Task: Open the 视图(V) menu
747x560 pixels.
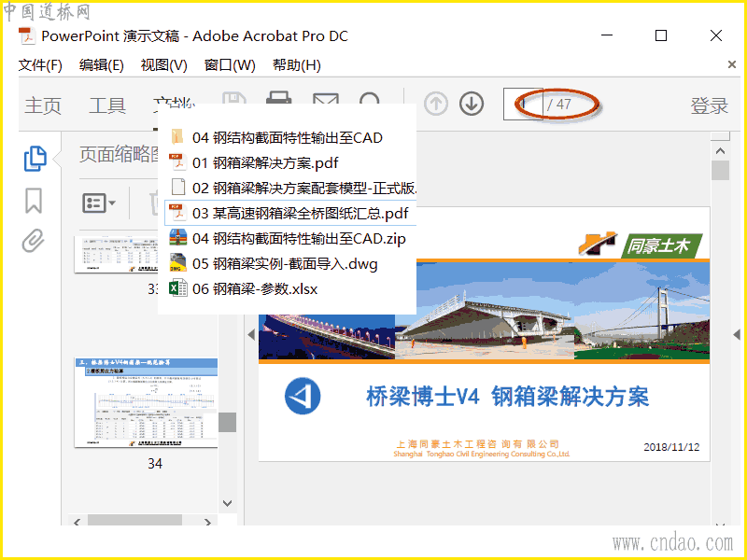Action: (x=164, y=65)
